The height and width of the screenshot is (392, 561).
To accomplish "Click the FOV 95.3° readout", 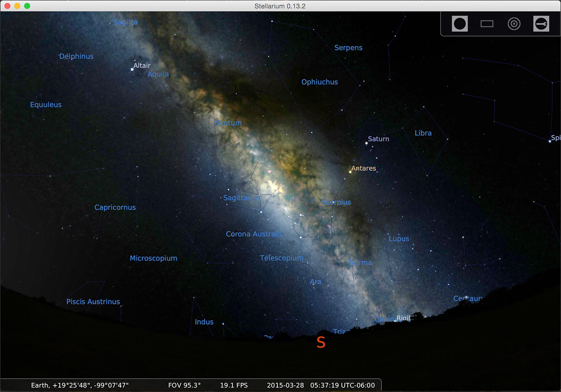I will coord(184,385).
